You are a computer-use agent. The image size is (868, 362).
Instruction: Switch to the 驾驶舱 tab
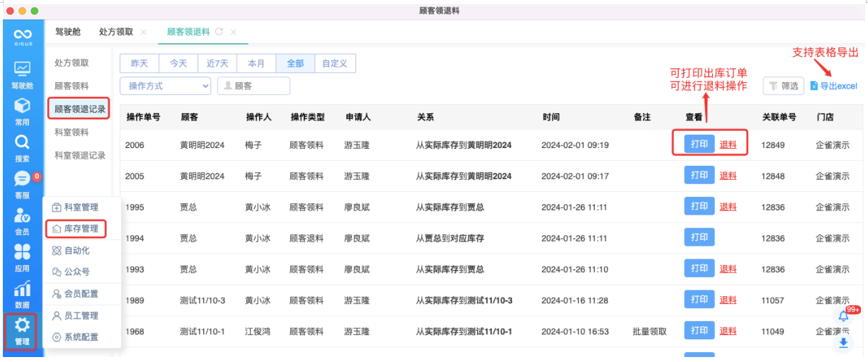coord(68,32)
